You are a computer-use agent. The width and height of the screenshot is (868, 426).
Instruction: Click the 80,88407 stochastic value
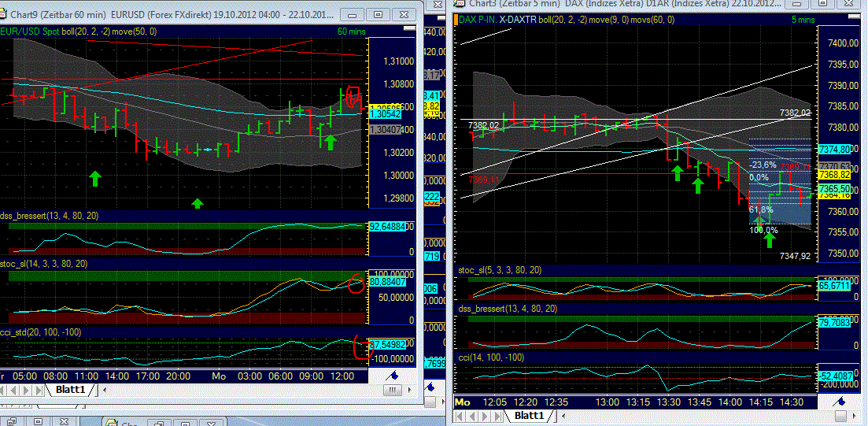coord(387,281)
